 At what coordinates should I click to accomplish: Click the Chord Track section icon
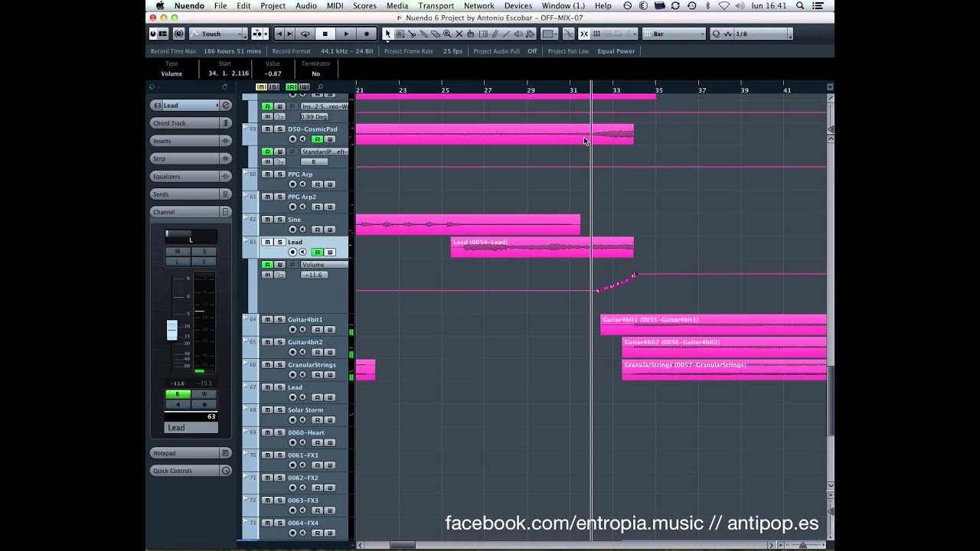tap(226, 123)
